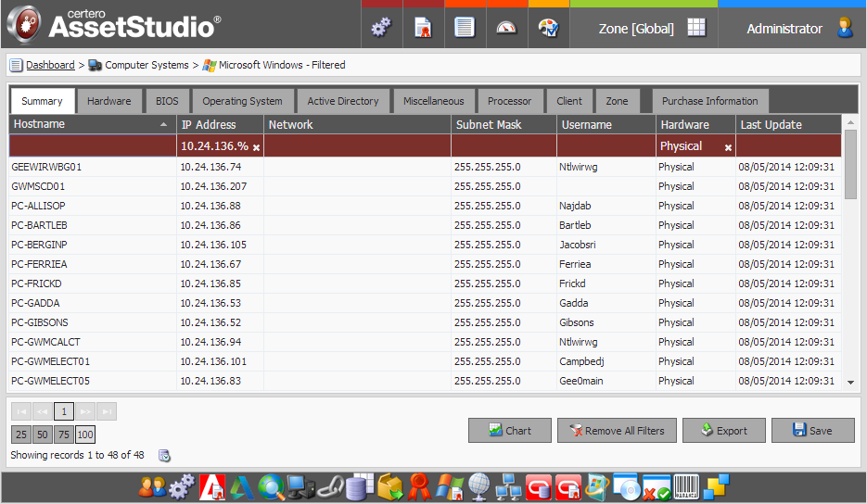Image resolution: width=867 pixels, height=504 pixels.
Task: Open the Windows flag license icon
Action: coord(449,487)
